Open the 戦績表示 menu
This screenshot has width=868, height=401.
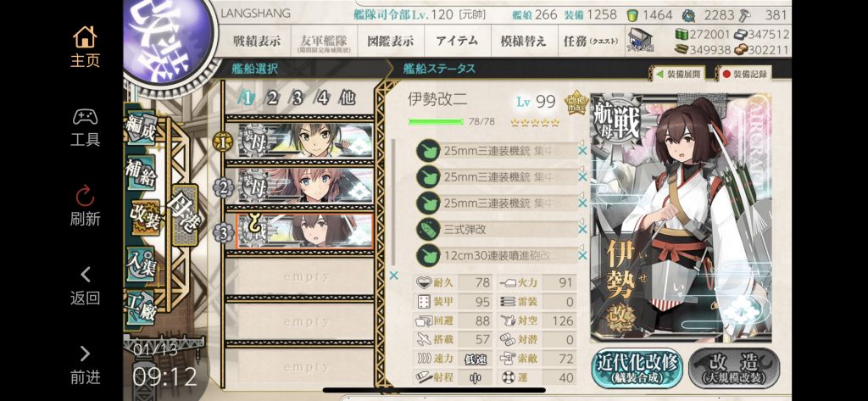click(x=256, y=41)
